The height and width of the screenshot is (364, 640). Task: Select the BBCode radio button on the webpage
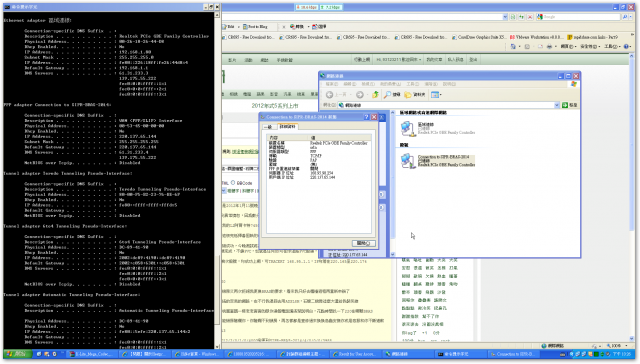click(x=233, y=183)
